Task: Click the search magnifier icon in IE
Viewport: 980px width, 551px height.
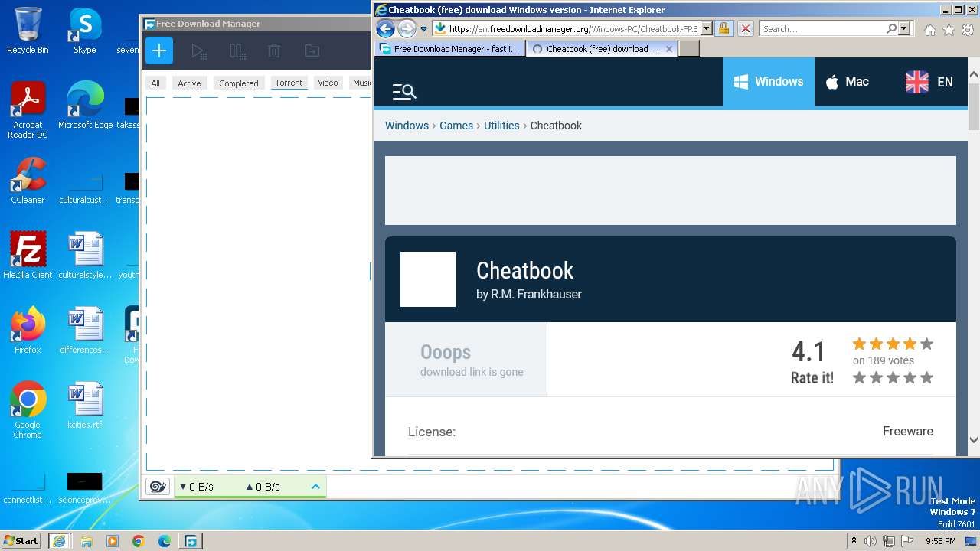Action: (x=891, y=29)
